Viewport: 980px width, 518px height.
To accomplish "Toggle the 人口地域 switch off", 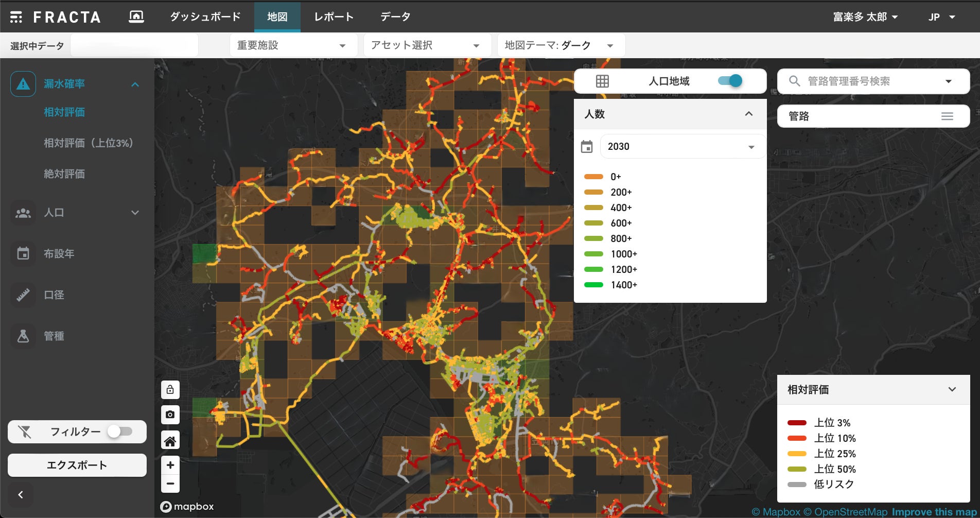I will 730,81.
